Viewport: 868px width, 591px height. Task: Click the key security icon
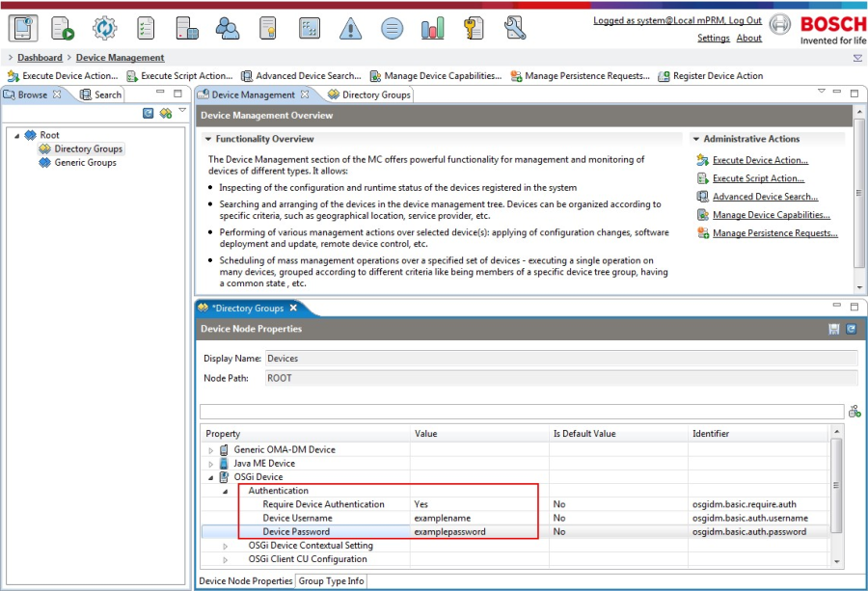[474, 28]
